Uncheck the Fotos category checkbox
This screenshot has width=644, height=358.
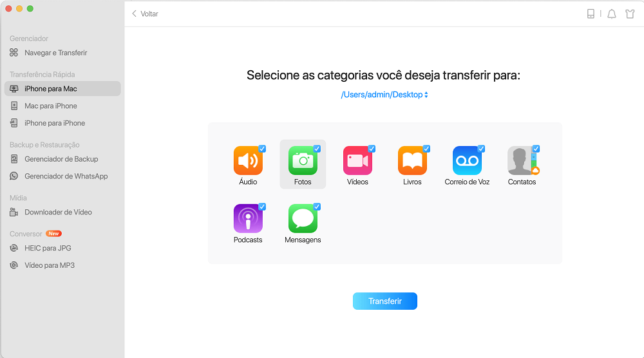pos(317,149)
